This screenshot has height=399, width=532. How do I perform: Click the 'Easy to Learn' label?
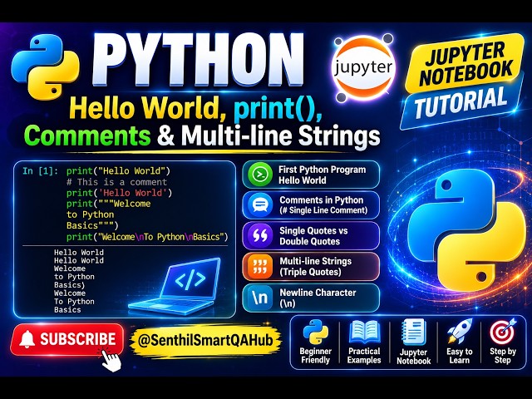pyautogui.click(x=460, y=356)
